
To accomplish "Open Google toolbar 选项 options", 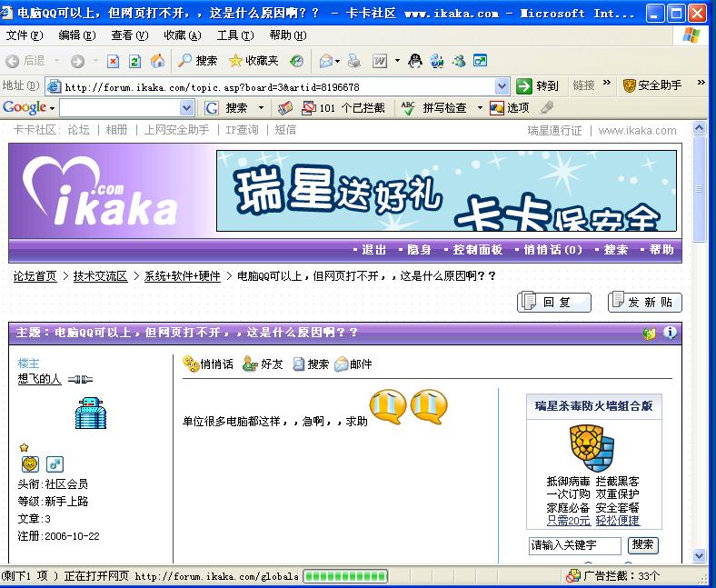I will [509, 108].
